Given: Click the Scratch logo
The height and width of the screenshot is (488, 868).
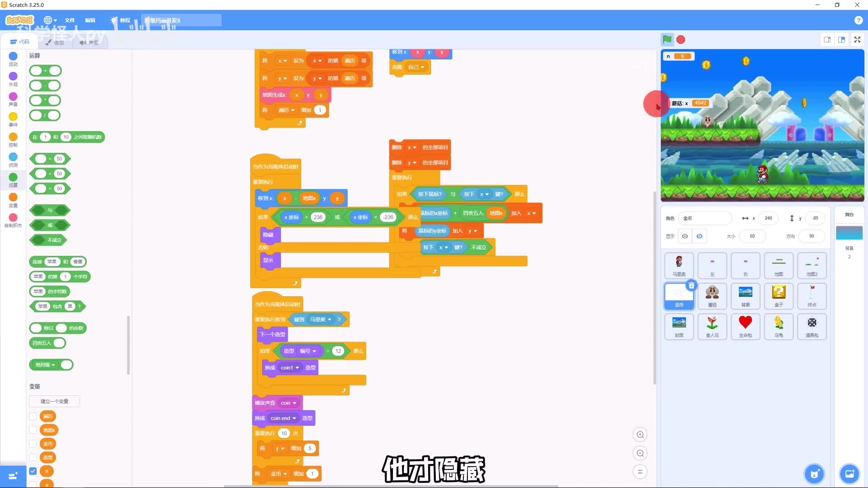Looking at the screenshot, I should [19, 20].
